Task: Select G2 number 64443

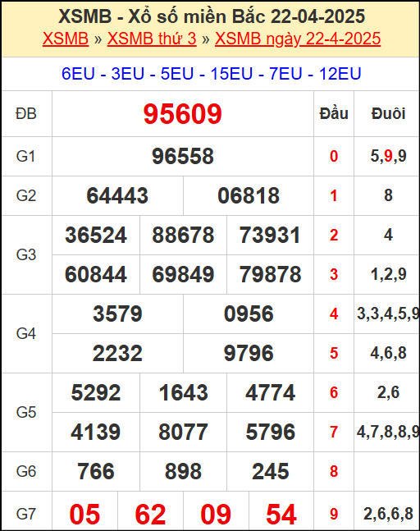Action: [117, 195]
